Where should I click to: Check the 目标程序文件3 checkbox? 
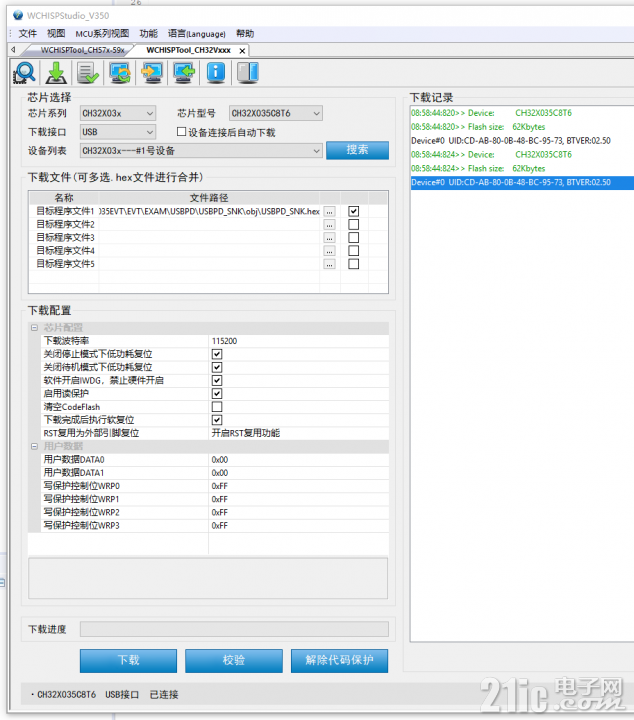353,237
